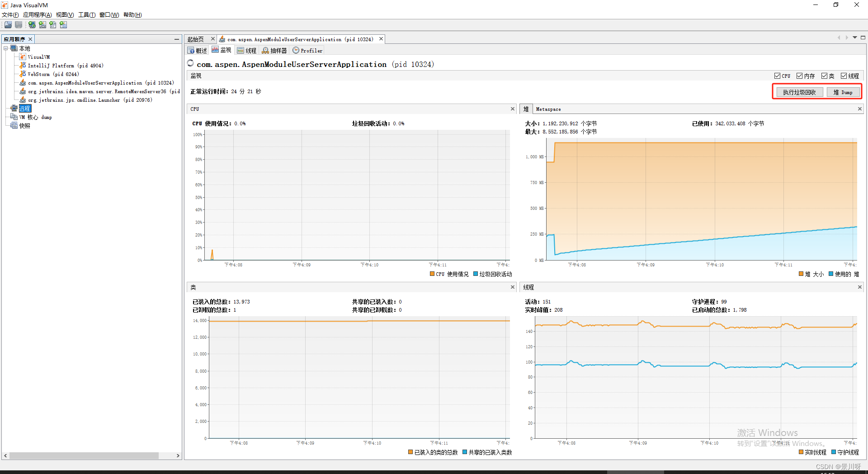Click the 执行垃圾回收 button
The image size is (868, 474).
799,92
